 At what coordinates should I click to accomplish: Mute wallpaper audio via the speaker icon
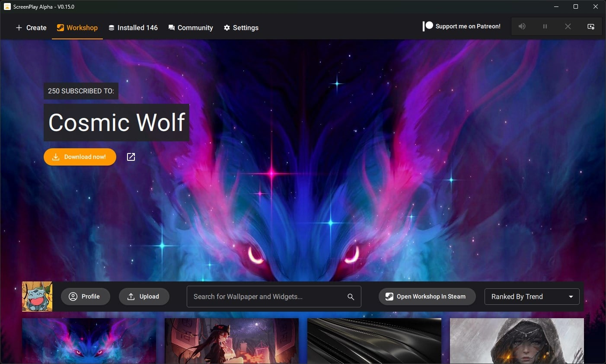pos(522,26)
